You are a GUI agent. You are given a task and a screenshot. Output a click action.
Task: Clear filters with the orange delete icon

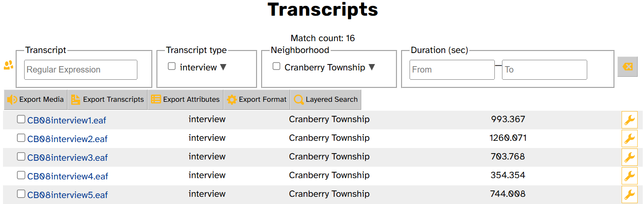point(627,67)
